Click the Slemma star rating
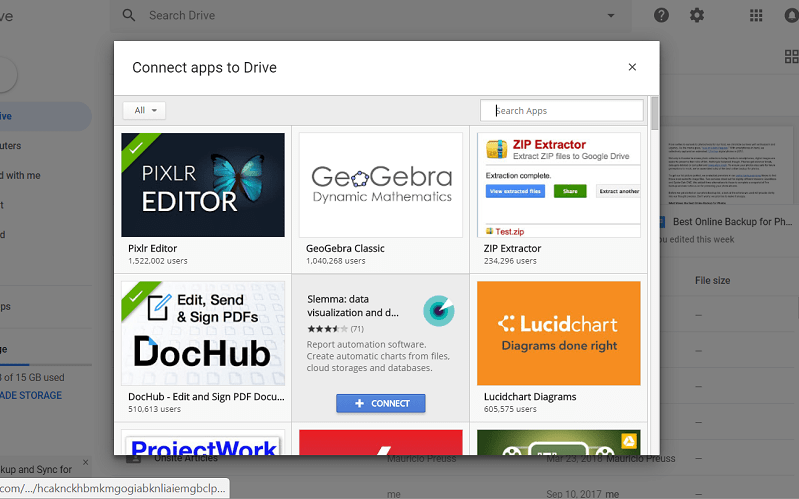The image size is (799, 499). 327,329
